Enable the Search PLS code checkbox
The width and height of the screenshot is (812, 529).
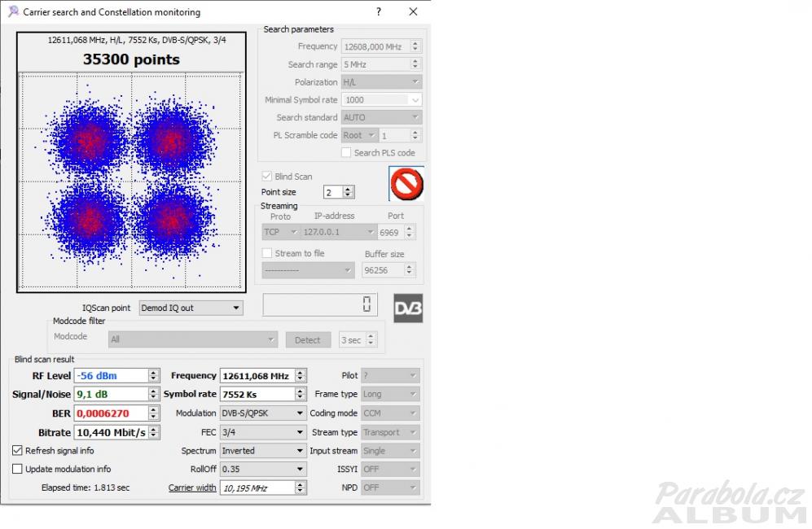tap(346, 153)
